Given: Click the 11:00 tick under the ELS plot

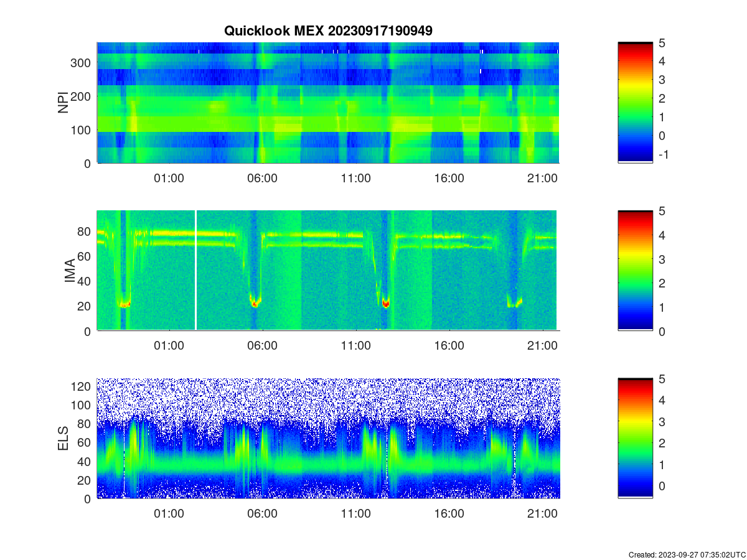Looking at the screenshot, I should click(355, 514).
